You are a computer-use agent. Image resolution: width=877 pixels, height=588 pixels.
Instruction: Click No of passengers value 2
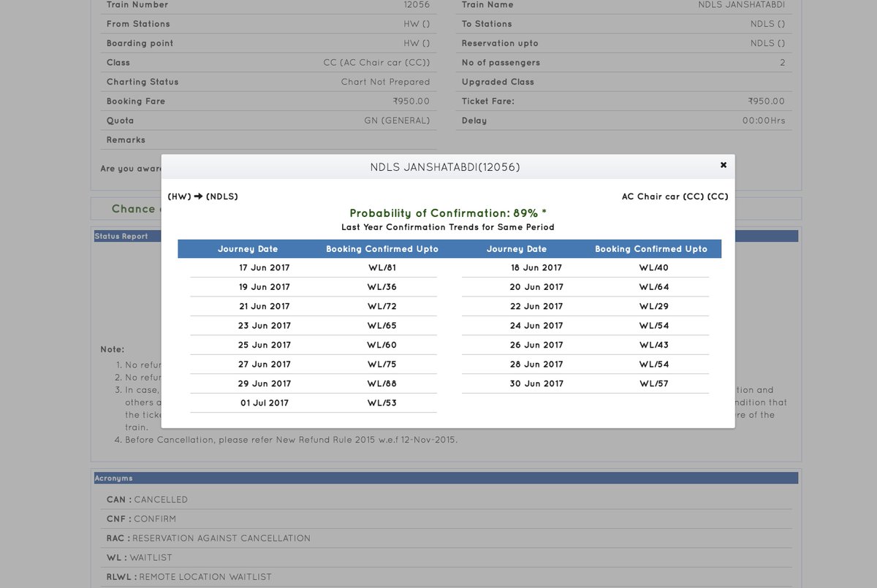(783, 63)
